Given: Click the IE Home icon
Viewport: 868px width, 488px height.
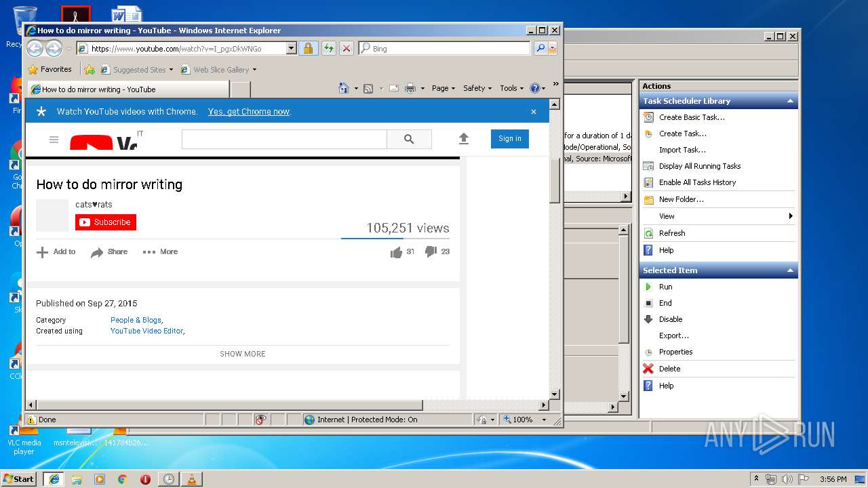Looking at the screenshot, I should click(344, 88).
